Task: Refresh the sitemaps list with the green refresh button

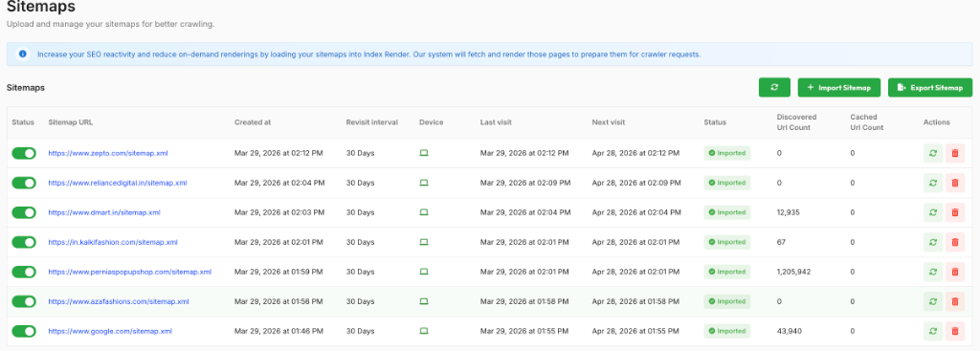Action: pos(774,87)
